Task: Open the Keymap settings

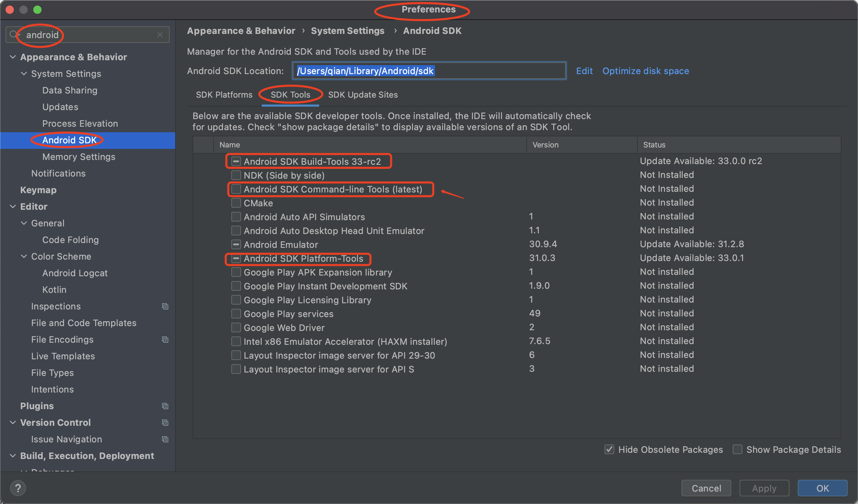Action: 38,190
